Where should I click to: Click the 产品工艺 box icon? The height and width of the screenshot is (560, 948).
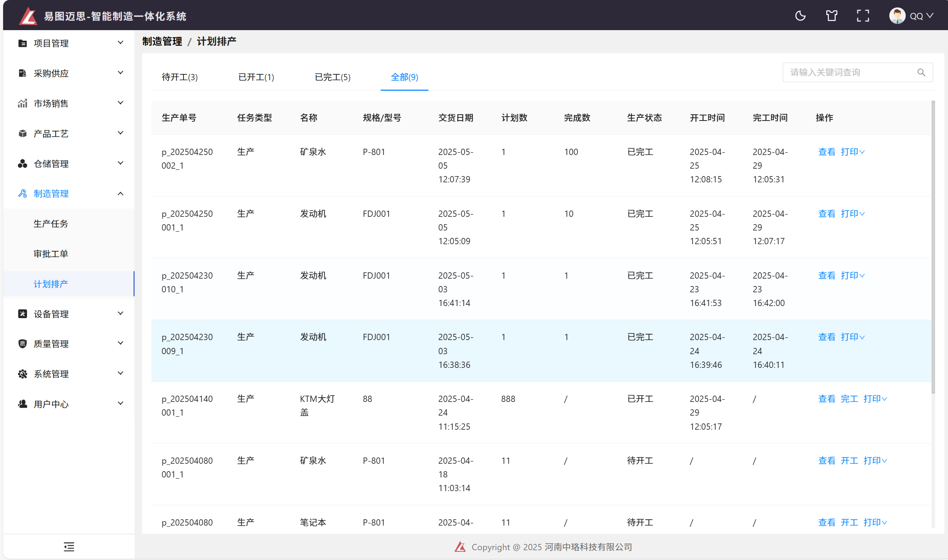[x=23, y=133]
